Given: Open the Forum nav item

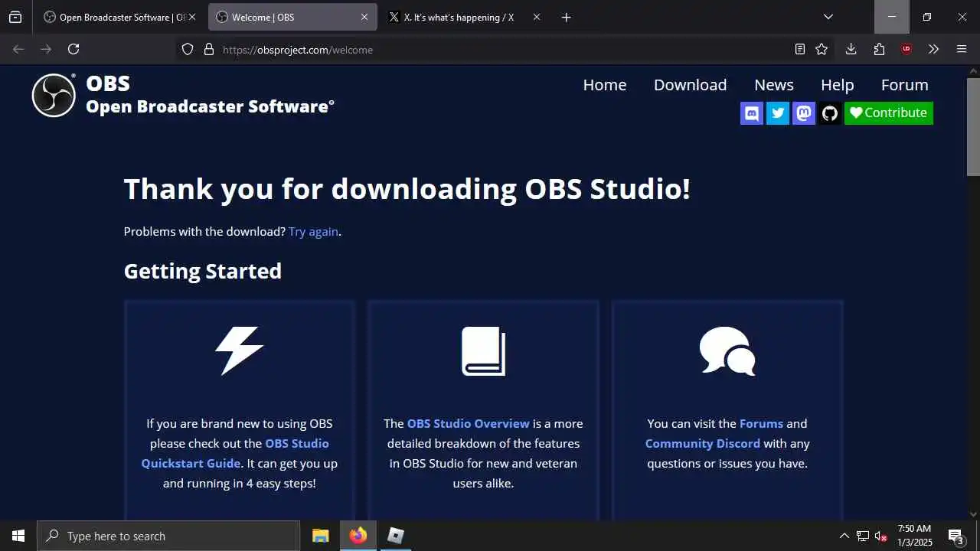Looking at the screenshot, I should 904,85.
